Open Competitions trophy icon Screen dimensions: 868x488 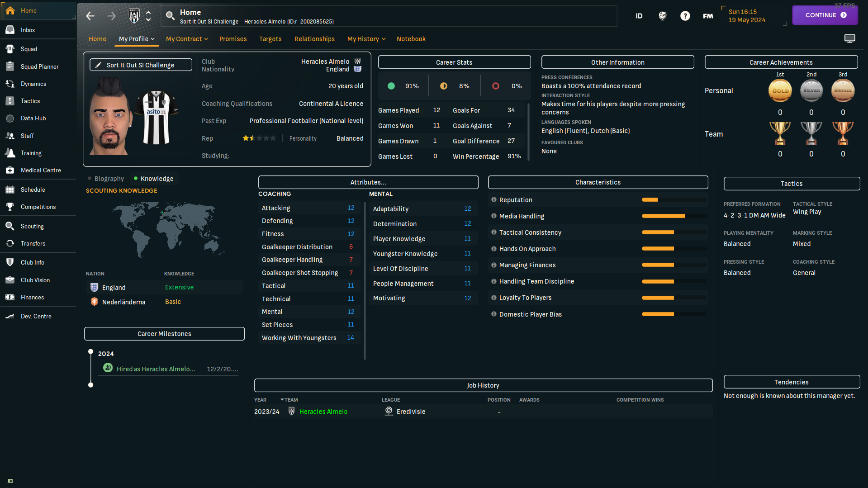click(x=10, y=207)
